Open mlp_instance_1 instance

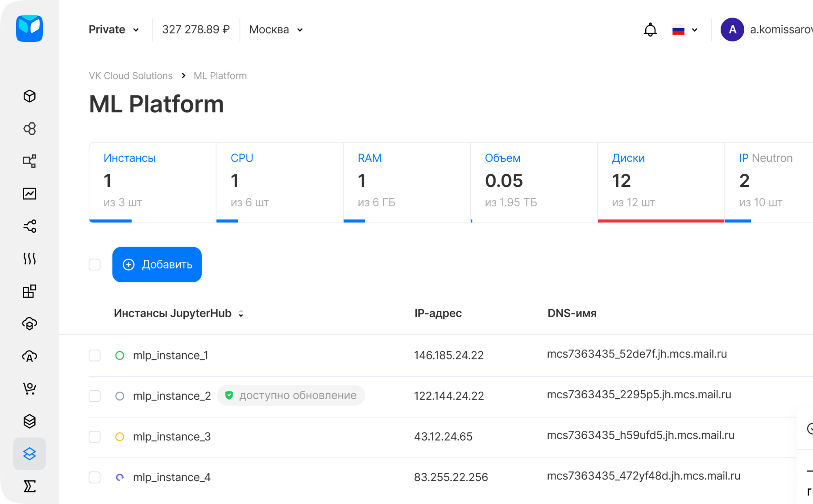pyautogui.click(x=170, y=355)
